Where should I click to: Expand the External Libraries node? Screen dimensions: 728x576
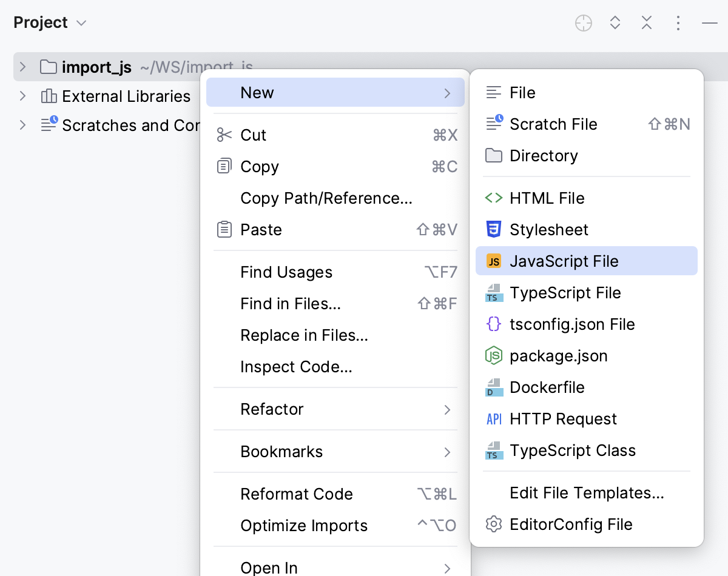[x=23, y=96]
